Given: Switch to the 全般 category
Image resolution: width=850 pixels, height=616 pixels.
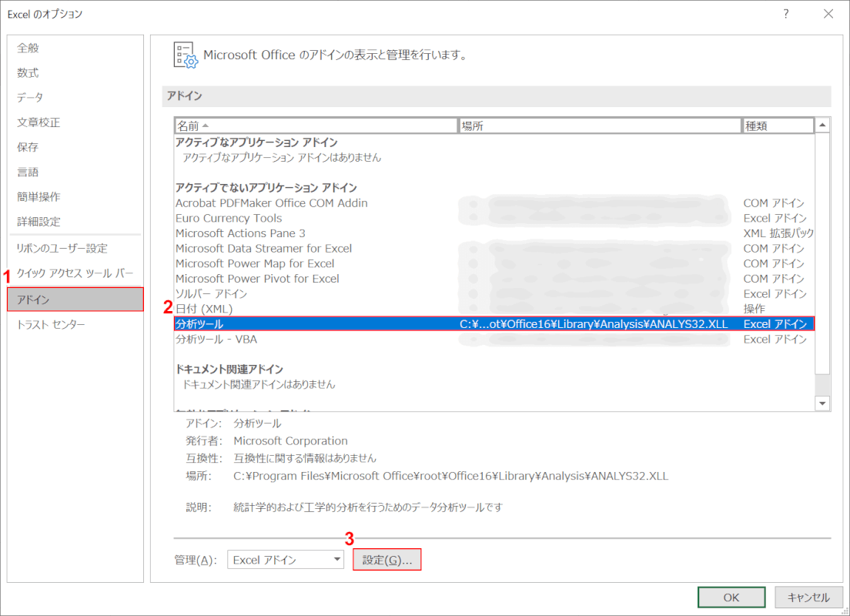Looking at the screenshot, I should point(28,48).
